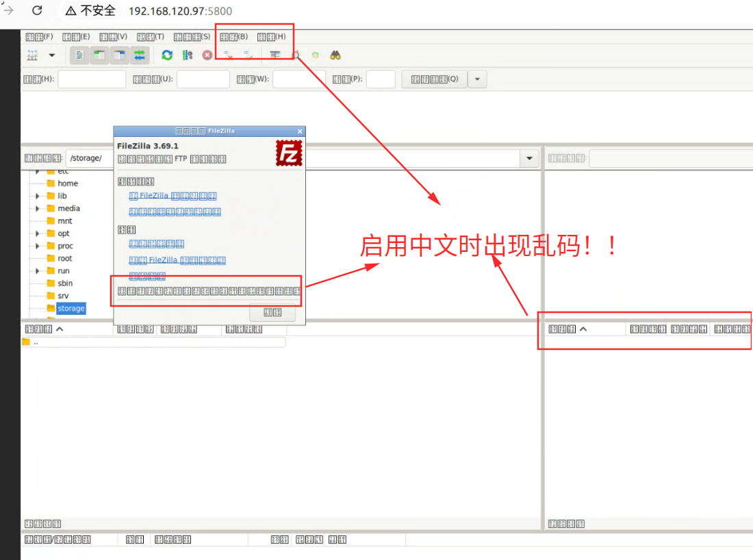Select the run folder name
The image size is (753, 560).
pos(64,271)
